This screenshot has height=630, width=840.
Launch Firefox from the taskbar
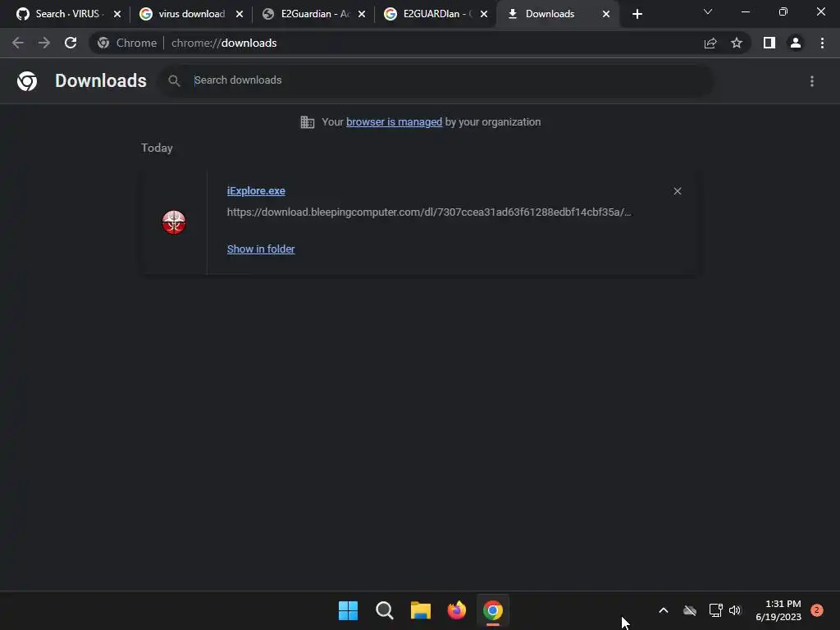457,610
